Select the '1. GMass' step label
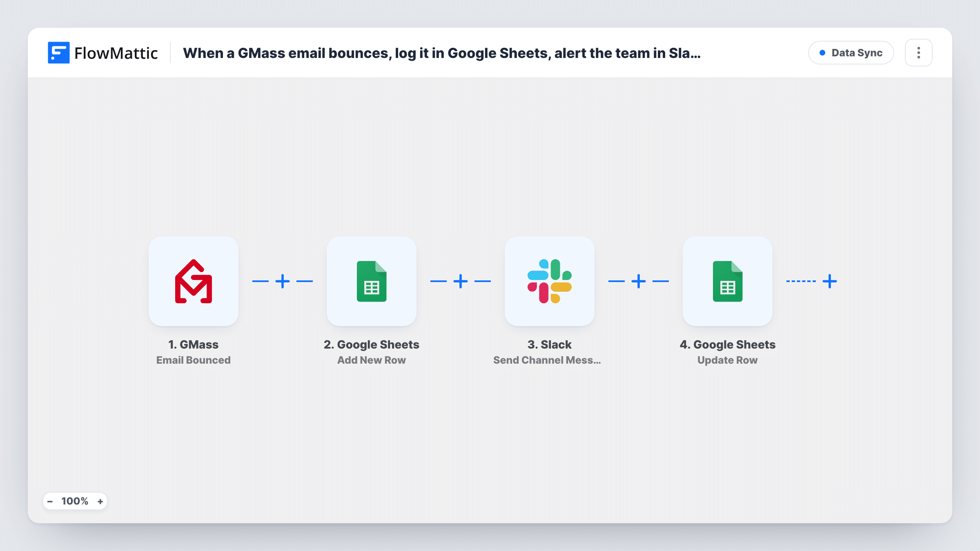Screen dimensions: 980x551 click(x=194, y=344)
